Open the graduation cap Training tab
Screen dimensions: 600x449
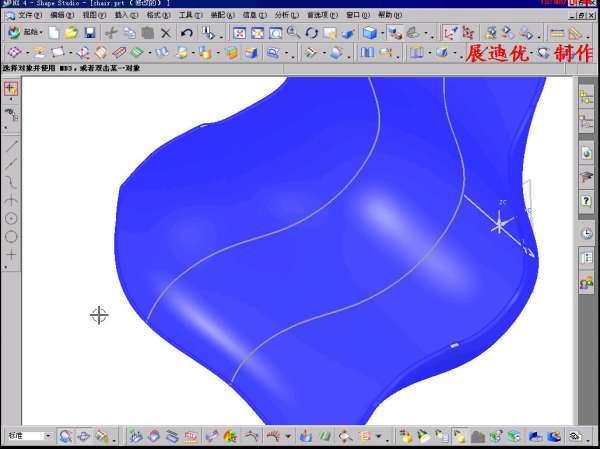(586, 178)
